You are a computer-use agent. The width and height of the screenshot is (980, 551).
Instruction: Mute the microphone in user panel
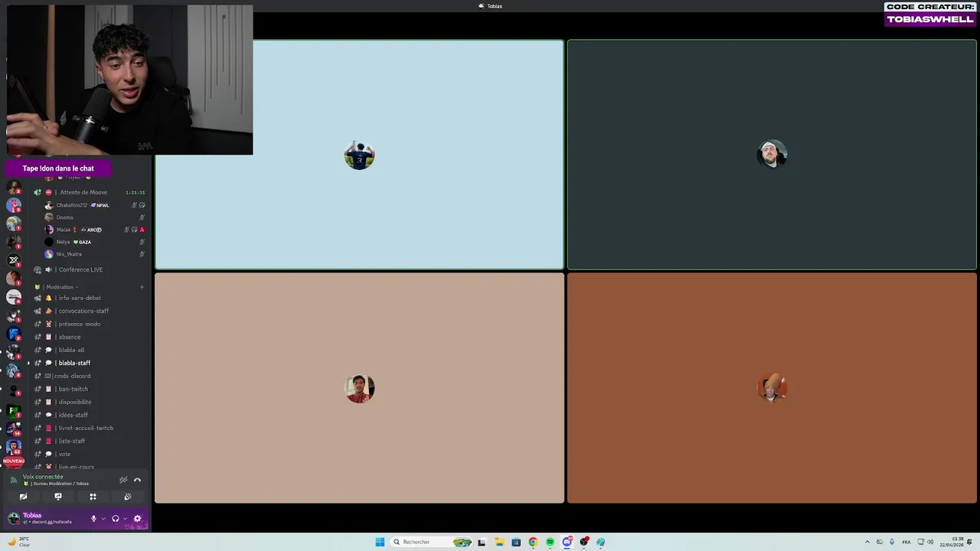coord(93,518)
